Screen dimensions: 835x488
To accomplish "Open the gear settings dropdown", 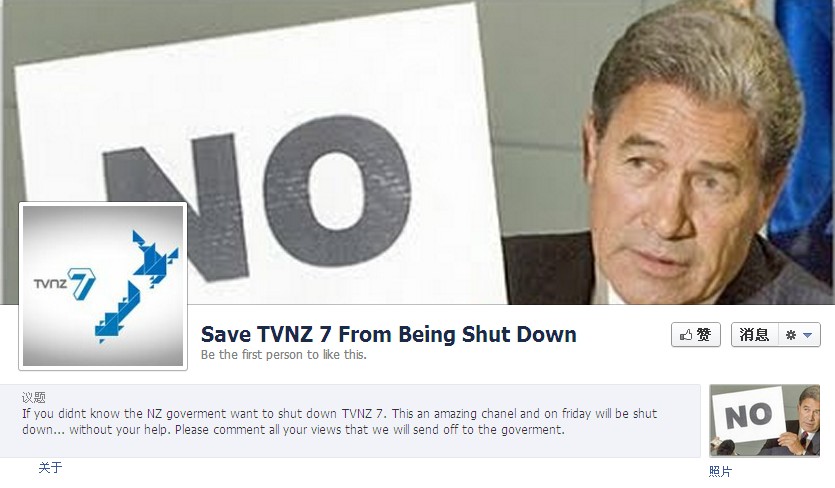I will pos(799,335).
